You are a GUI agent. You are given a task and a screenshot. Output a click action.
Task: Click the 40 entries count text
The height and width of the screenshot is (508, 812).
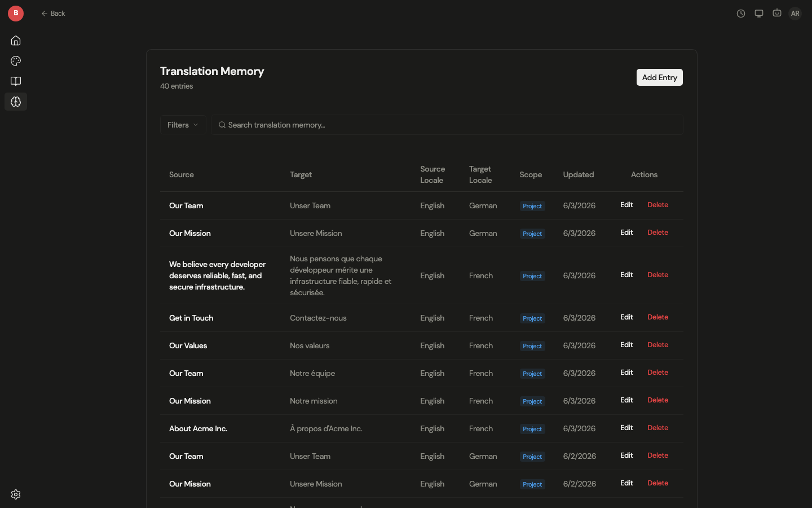coord(176,86)
